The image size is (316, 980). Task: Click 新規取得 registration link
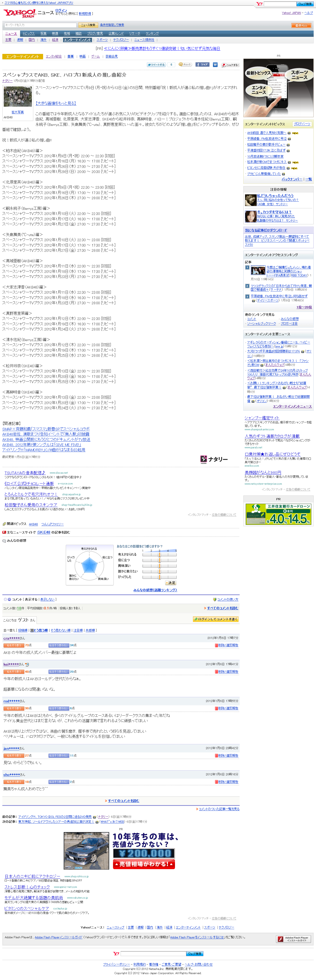coord(85,14)
